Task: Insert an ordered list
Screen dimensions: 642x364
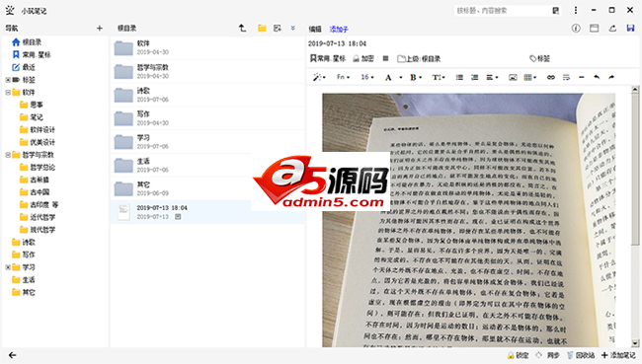Action: click(x=474, y=77)
